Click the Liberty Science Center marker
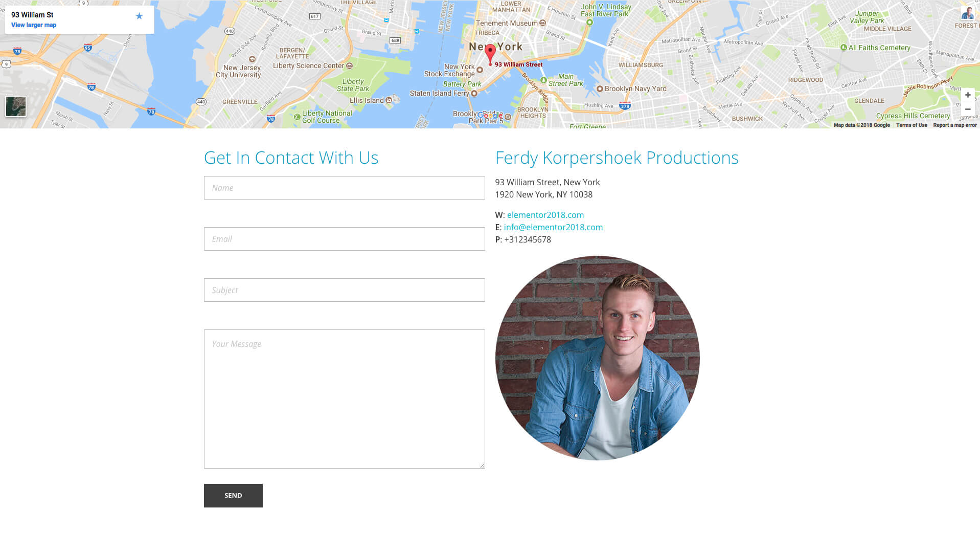Image resolution: width=980 pixels, height=553 pixels. 350,65
